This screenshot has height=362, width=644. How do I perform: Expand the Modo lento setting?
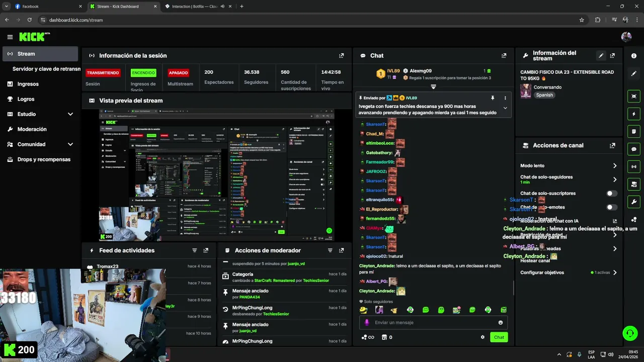(615, 166)
